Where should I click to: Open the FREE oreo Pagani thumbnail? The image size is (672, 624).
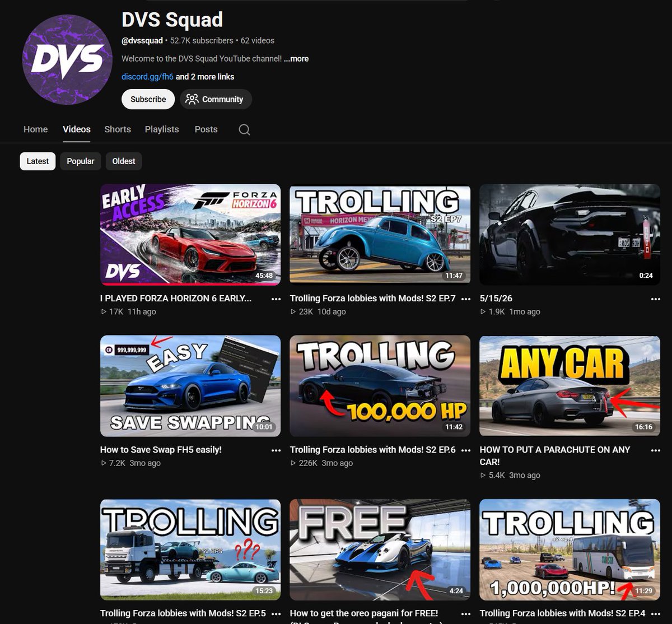380,550
